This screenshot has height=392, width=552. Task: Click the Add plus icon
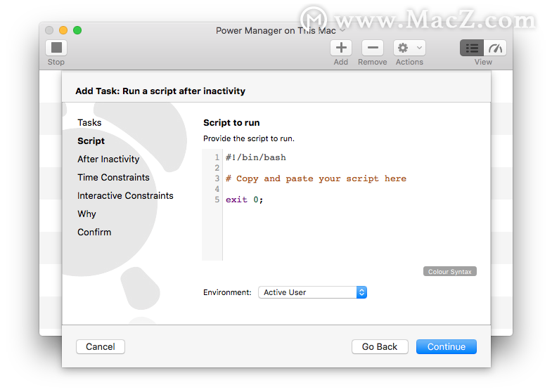[341, 48]
